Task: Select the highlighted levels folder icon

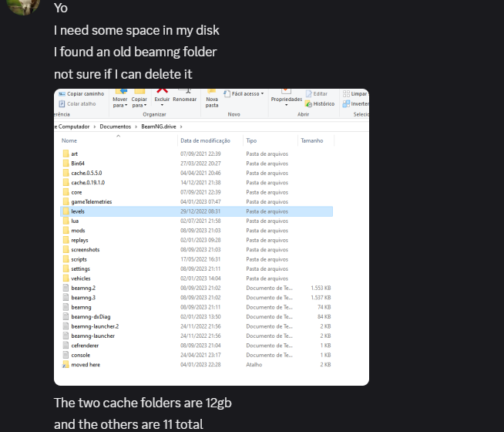Action: [66, 211]
